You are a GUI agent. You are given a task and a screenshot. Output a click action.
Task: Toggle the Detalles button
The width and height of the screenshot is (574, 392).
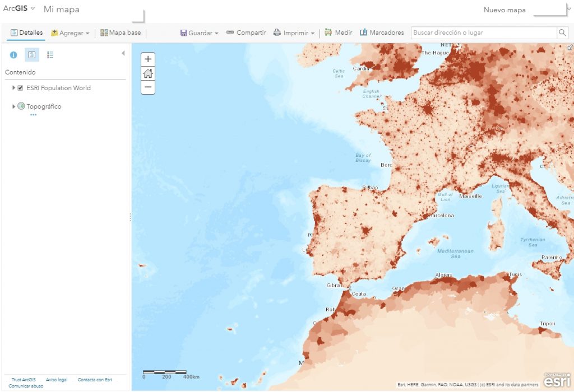[25, 32]
